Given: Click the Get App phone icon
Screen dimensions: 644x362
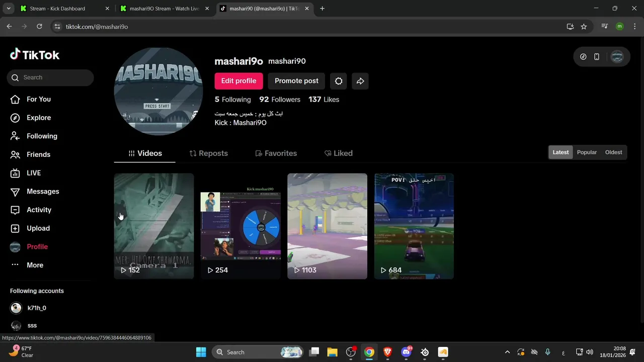Looking at the screenshot, I should [597, 57].
